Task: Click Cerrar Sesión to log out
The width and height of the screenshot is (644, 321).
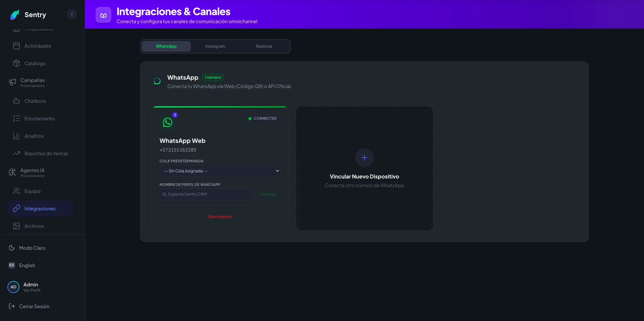Action: click(x=34, y=307)
